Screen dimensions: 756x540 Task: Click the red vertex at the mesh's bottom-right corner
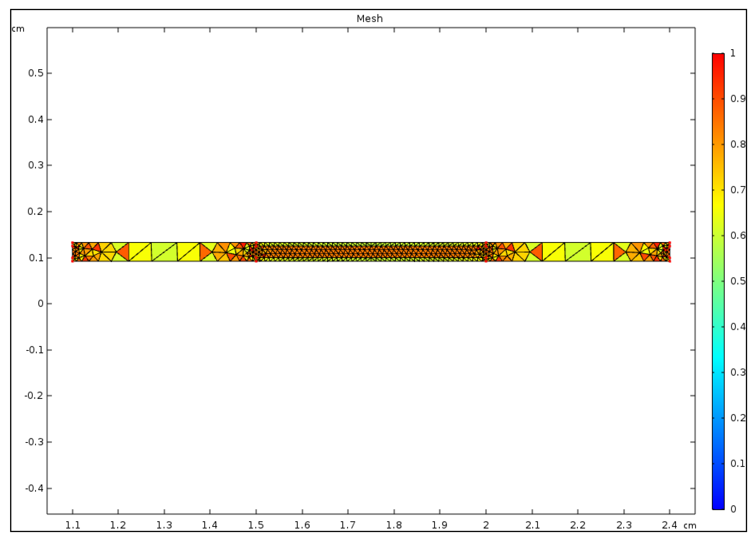click(x=670, y=261)
